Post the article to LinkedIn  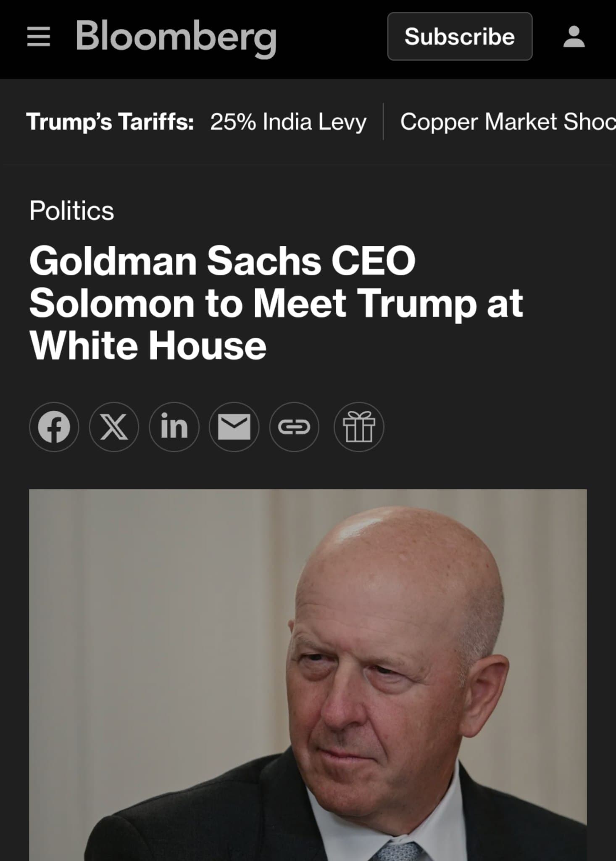(x=175, y=427)
